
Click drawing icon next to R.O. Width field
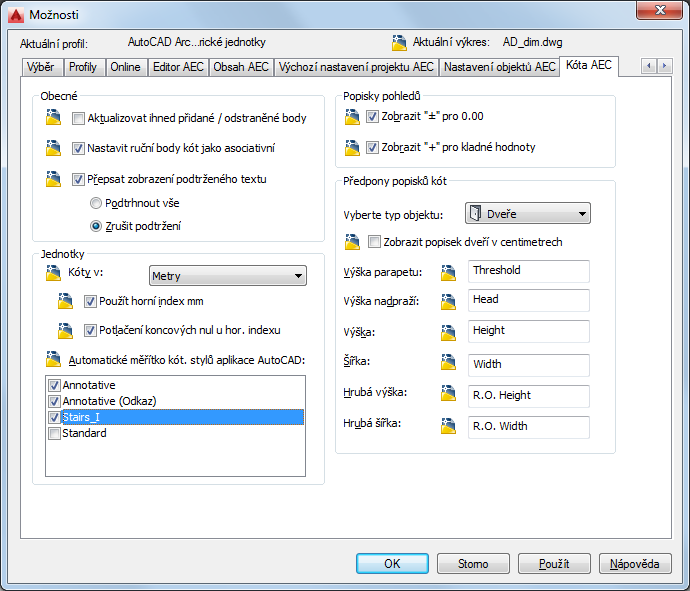448,426
